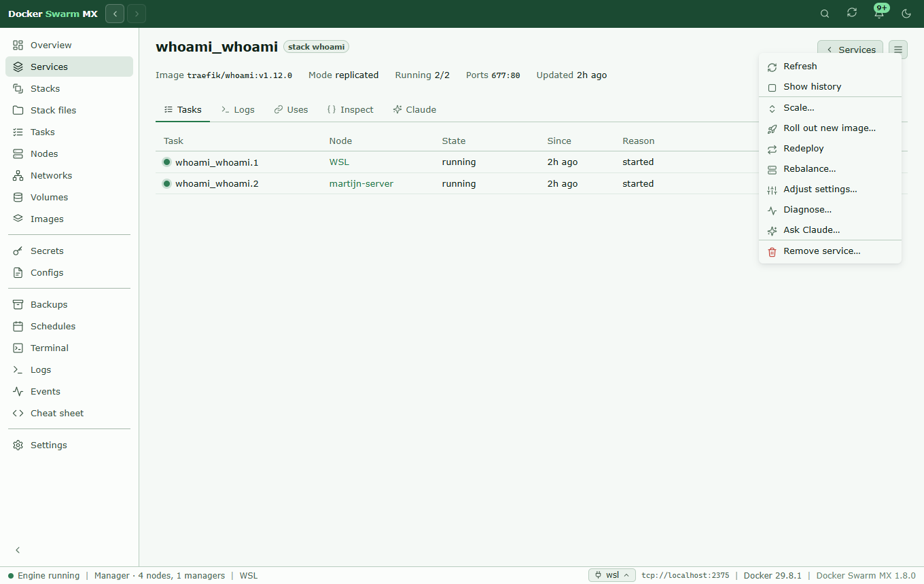Viewport: 924px width, 584px height.
Task: Switch to the Tasks tab
Action: click(183, 109)
